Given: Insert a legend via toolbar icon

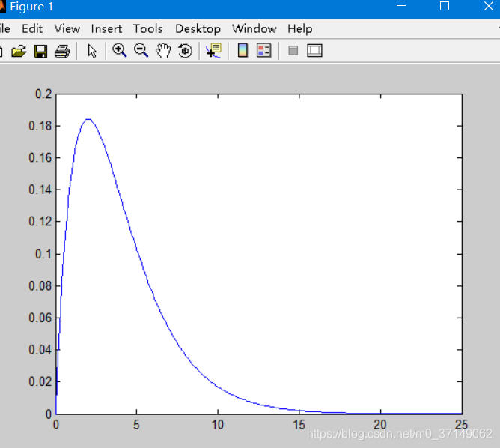Looking at the screenshot, I should point(264,50).
